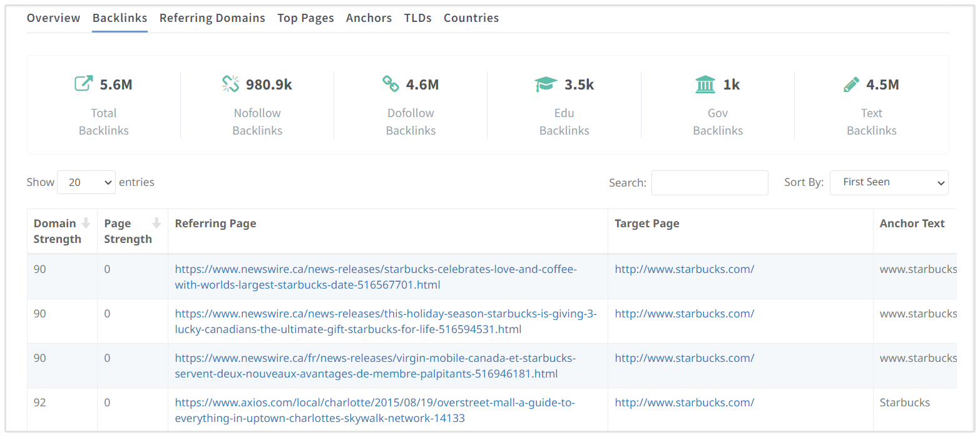Click the Text Backlinks pencil icon

[851, 84]
